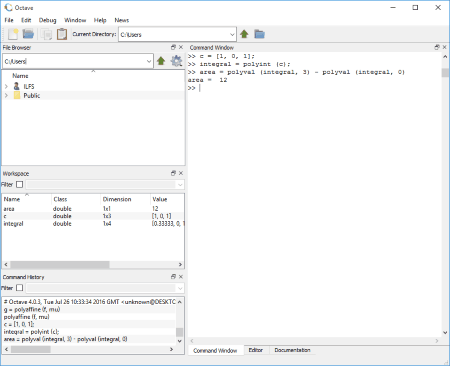The width and height of the screenshot is (450, 366).
Task: Click the Paste clipboard icon
Action: coord(62,34)
